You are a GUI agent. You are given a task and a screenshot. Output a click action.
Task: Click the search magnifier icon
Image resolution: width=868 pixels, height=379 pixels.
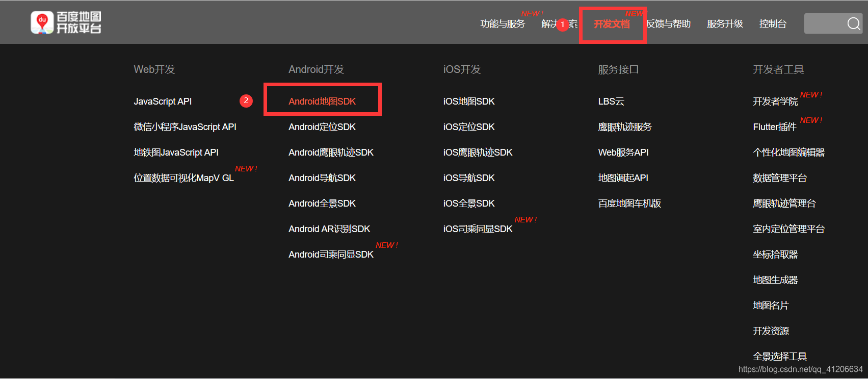pos(854,23)
